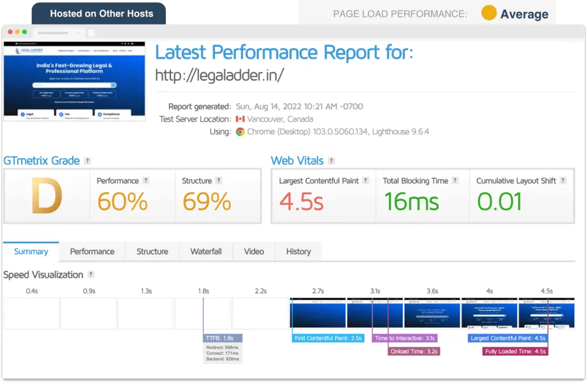
Task: Click the 4.5s filmstrip frame
Action: point(546,313)
